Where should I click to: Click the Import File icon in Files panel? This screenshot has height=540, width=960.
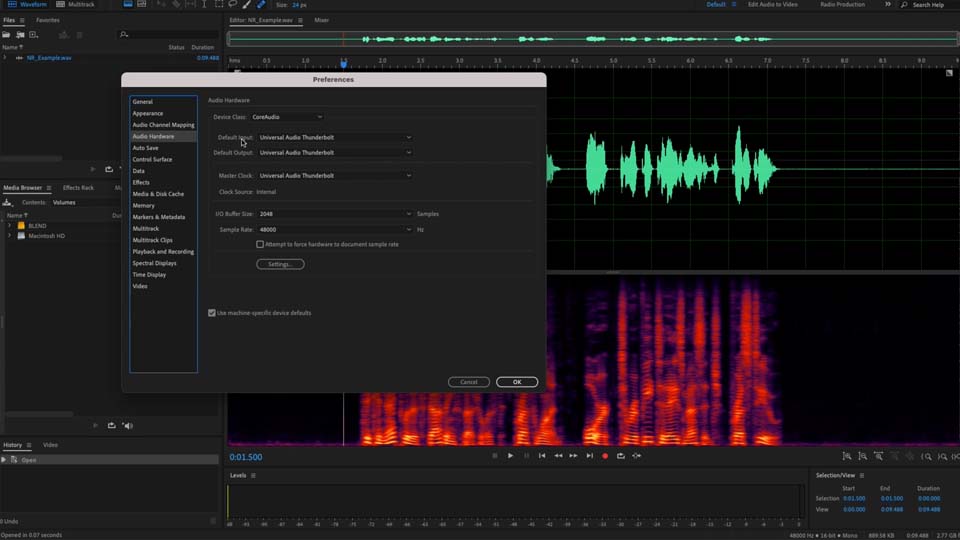20,35
